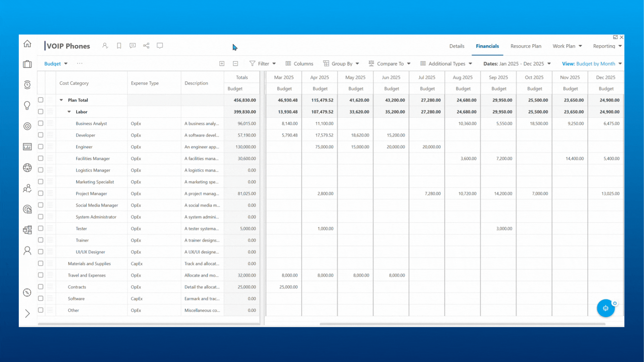The height and width of the screenshot is (362, 644).
Task: Open the Filter option
Action: pos(263,64)
